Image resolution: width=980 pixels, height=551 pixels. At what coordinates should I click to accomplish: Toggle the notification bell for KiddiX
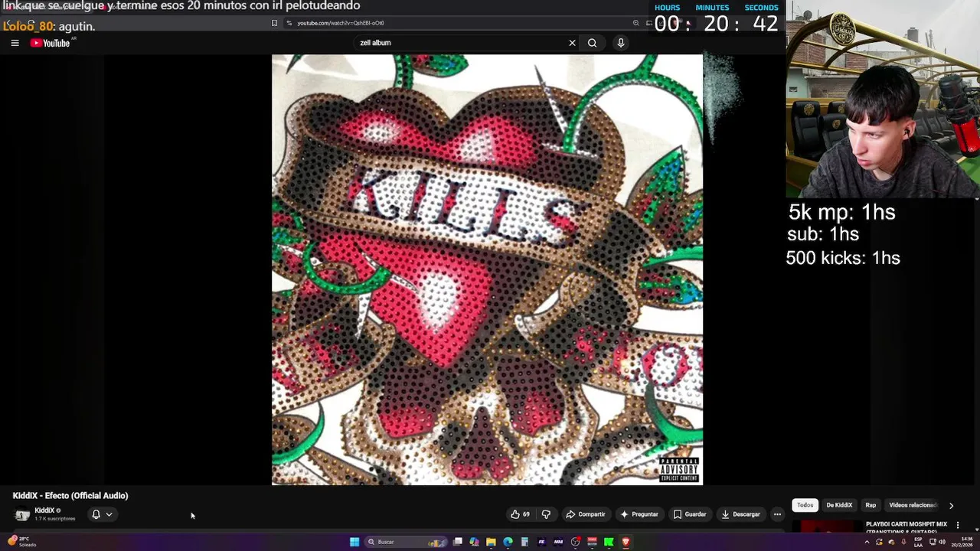pos(96,514)
